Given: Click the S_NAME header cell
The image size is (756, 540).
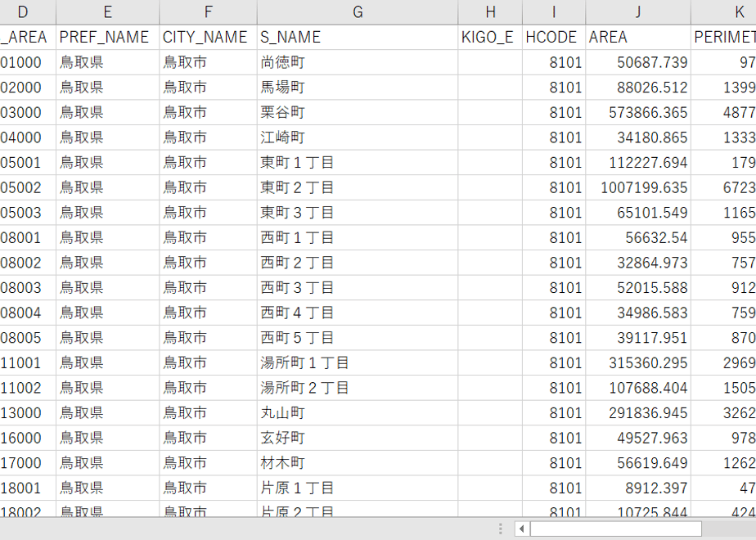Looking at the screenshot, I should (x=358, y=37).
